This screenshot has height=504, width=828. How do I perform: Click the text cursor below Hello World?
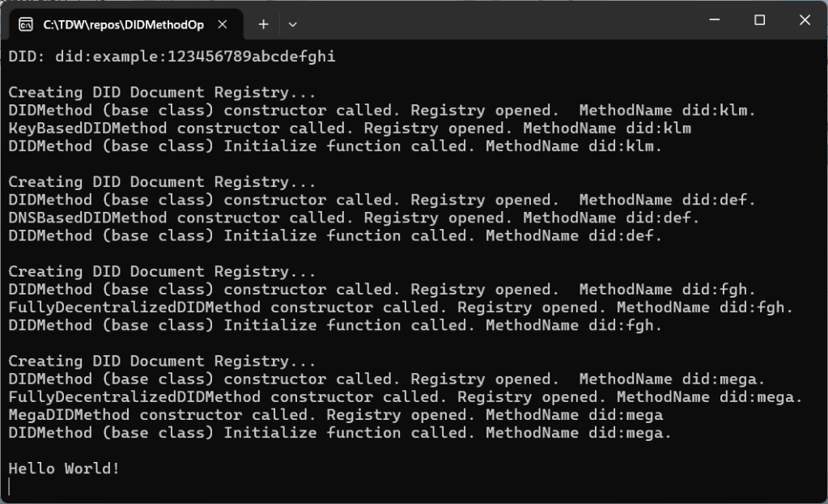click(10, 486)
